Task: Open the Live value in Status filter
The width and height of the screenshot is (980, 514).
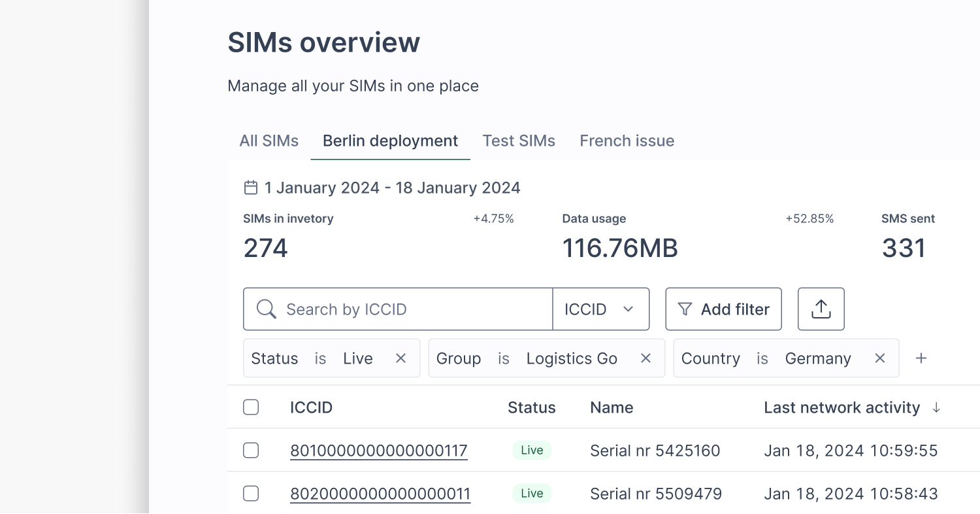Action: click(357, 358)
